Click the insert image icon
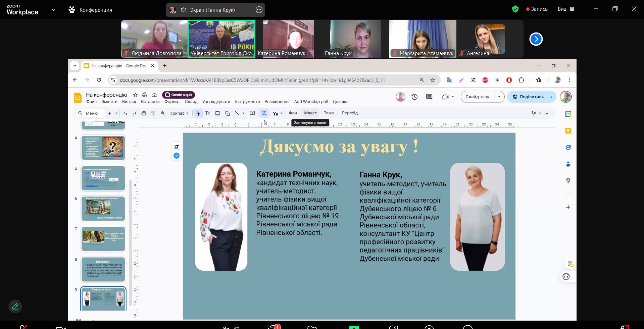 (217, 113)
